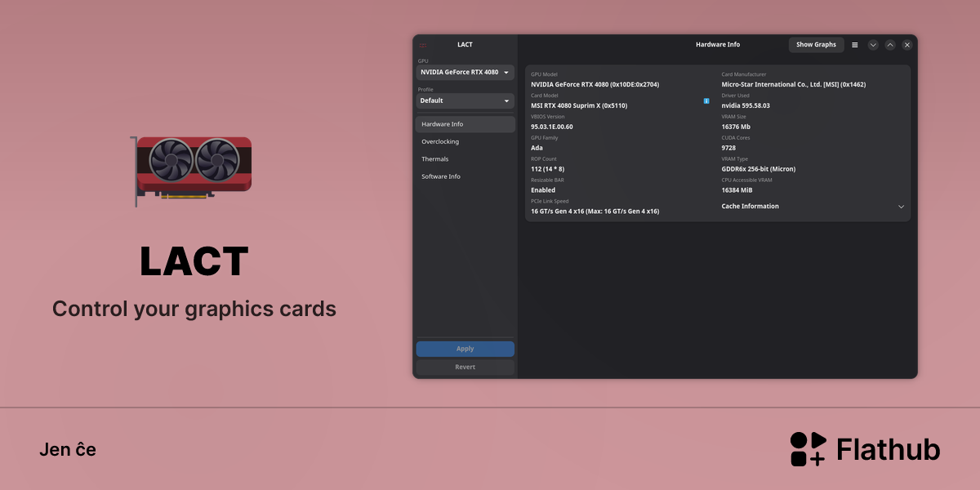Image resolution: width=980 pixels, height=490 pixels.
Task: Select the Hardware Info page
Action: point(465,124)
